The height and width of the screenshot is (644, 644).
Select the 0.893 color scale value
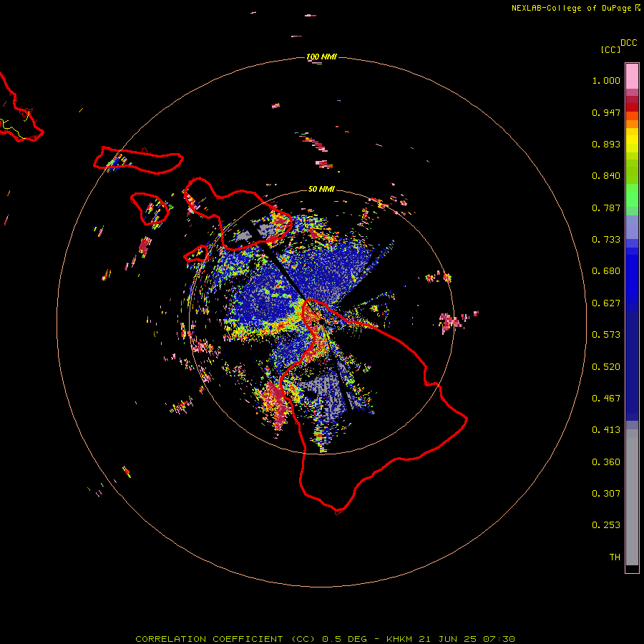click(606, 144)
